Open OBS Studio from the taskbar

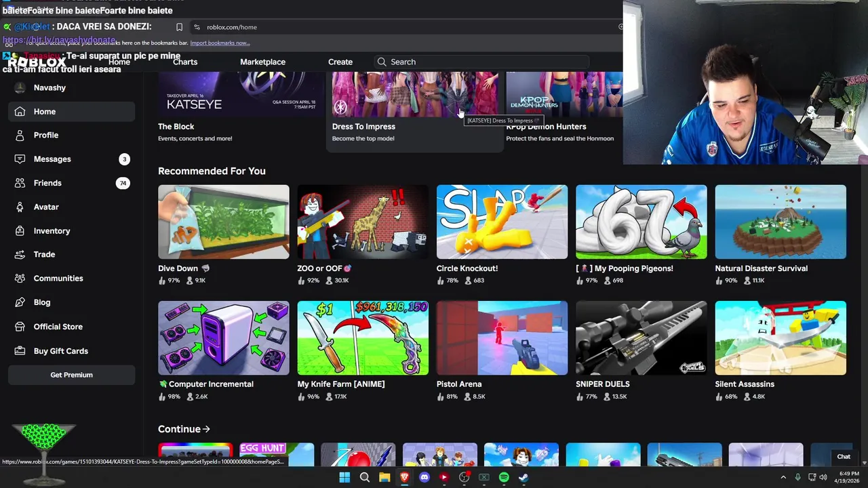coord(464,477)
